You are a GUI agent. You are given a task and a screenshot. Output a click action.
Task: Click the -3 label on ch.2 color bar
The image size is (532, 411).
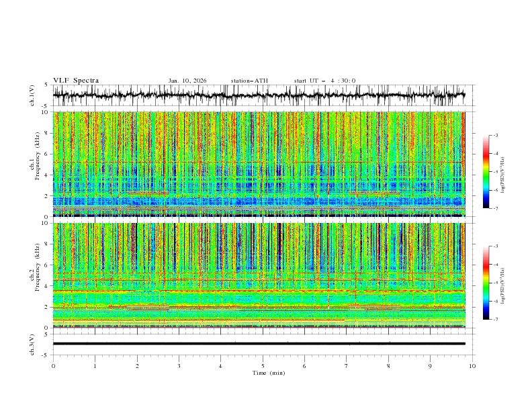point(496,246)
